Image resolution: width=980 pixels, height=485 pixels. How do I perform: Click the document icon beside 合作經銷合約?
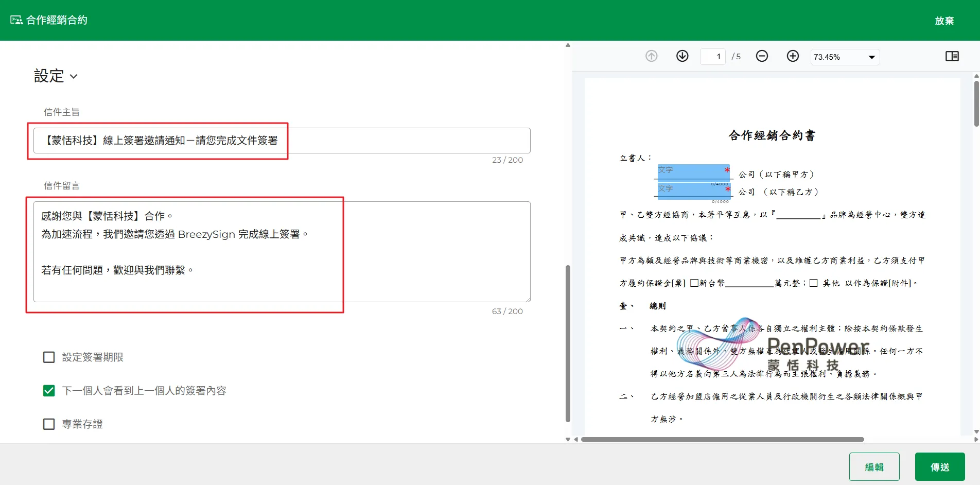(16, 20)
